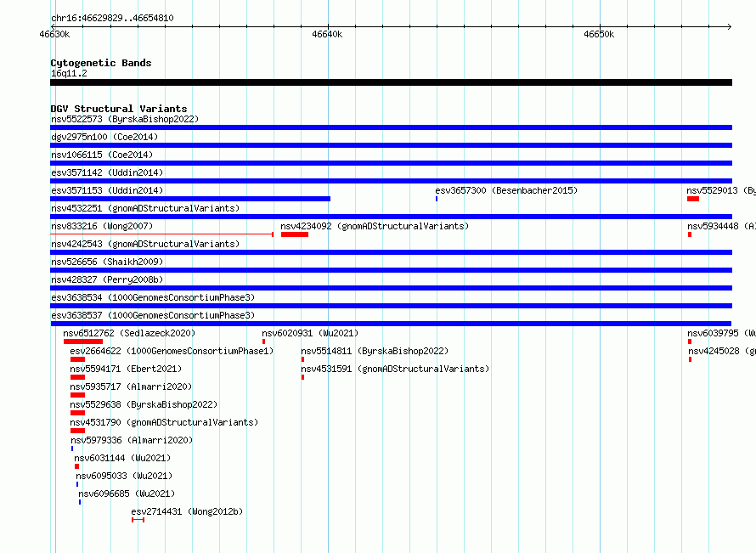This screenshot has height=553, width=756.
Task: Open the esv3638537 1000GenomesConsortiumPhase3 label
Action: (153, 315)
